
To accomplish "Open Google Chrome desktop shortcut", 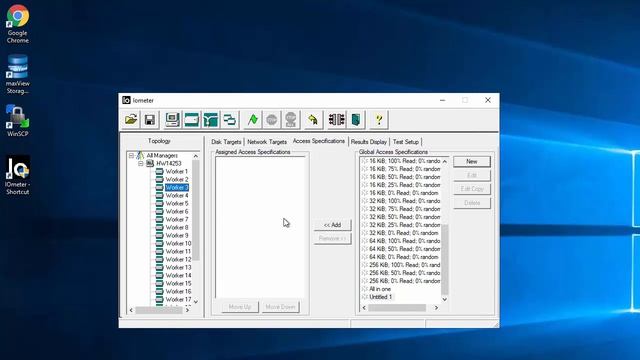I will 18,24.
